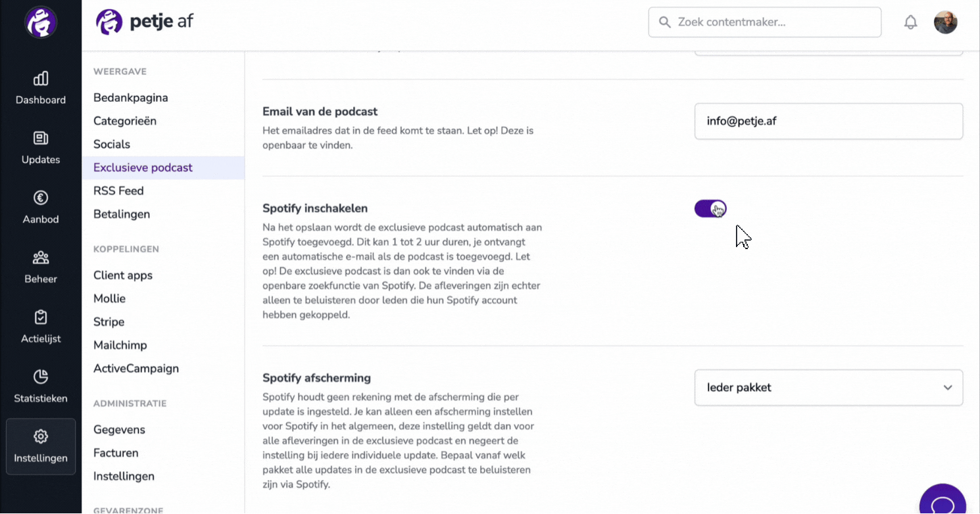This screenshot has width=980, height=514.
Task: Click the user avatar picture
Action: click(x=945, y=22)
